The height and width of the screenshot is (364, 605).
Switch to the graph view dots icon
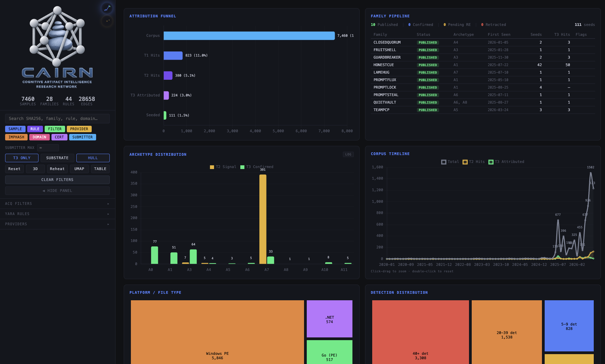[x=107, y=21]
